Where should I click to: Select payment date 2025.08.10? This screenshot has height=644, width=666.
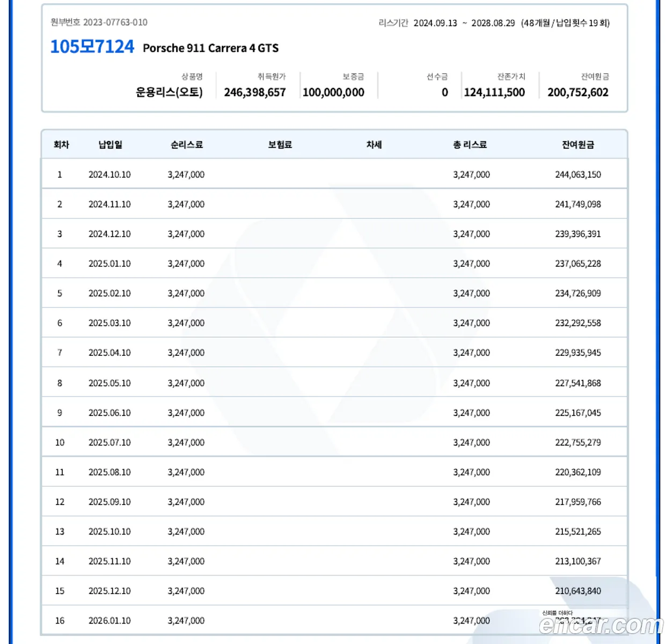[x=109, y=472]
